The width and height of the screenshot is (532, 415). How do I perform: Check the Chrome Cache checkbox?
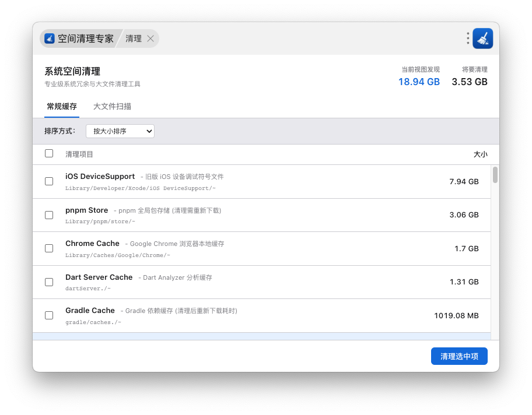coord(49,248)
